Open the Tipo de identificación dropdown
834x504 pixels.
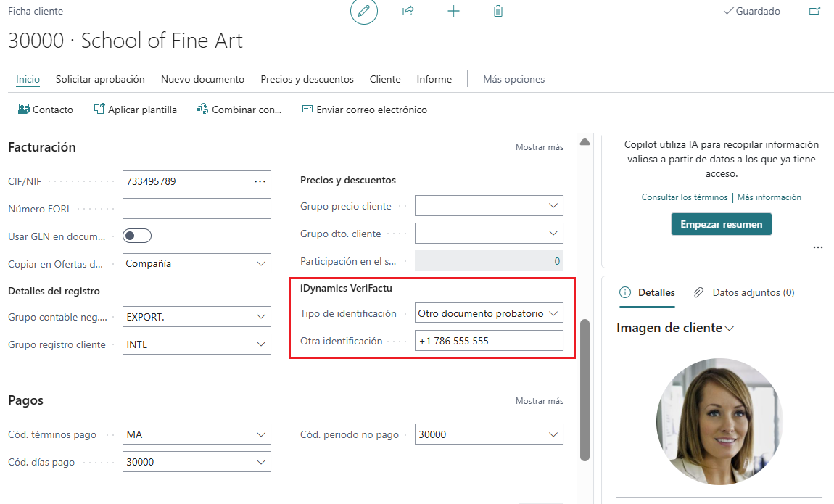click(554, 313)
